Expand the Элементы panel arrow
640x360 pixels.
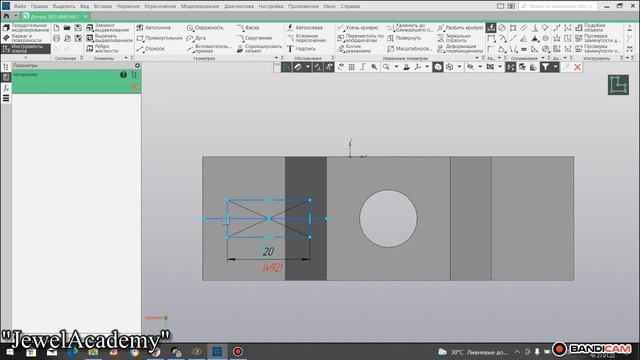click(x=126, y=58)
